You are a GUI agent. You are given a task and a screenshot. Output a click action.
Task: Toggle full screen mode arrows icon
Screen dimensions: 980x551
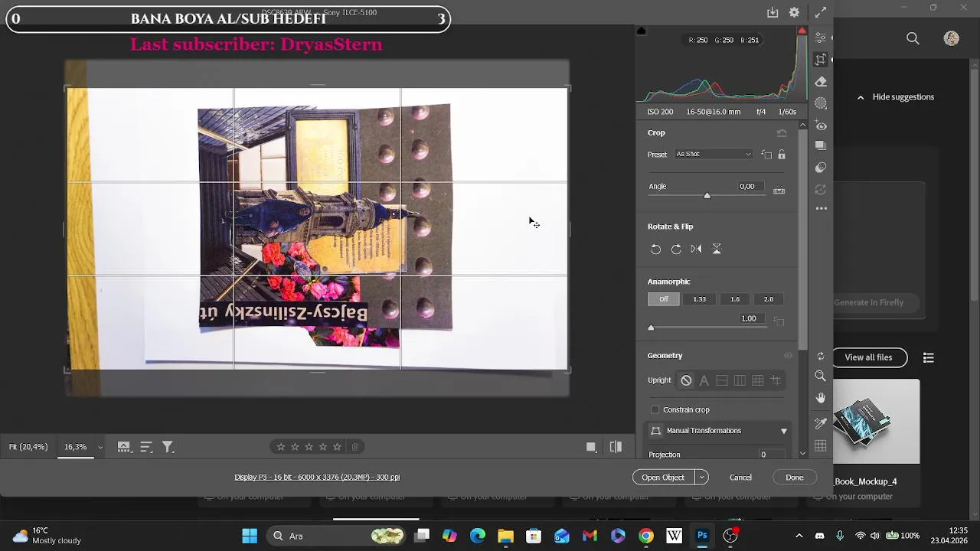click(821, 12)
